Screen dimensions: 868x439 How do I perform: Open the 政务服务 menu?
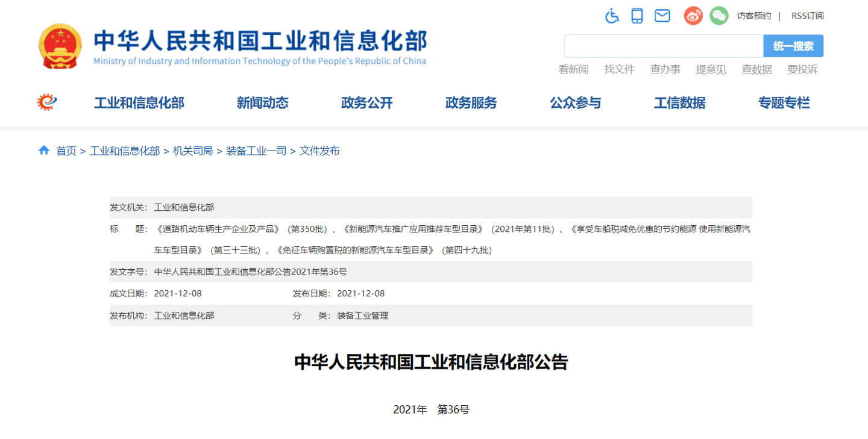(x=471, y=103)
